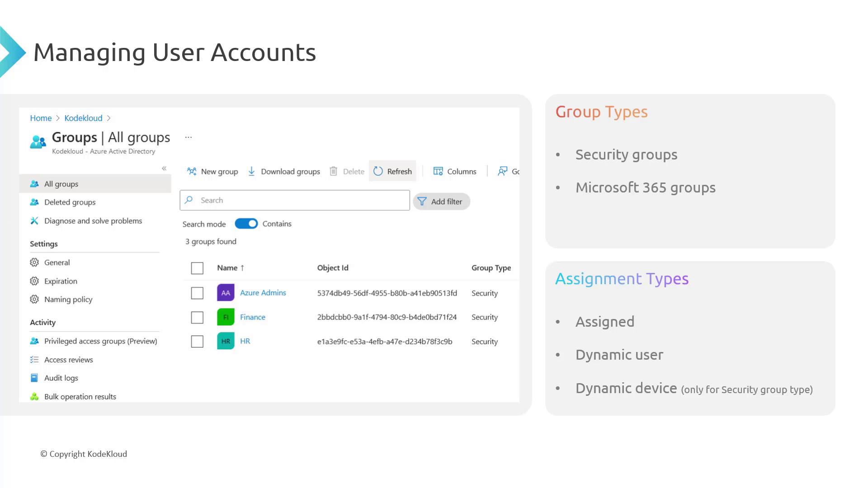Click the Download groups arrow icon
The width and height of the screenshot is (868, 488).
pyautogui.click(x=252, y=171)
